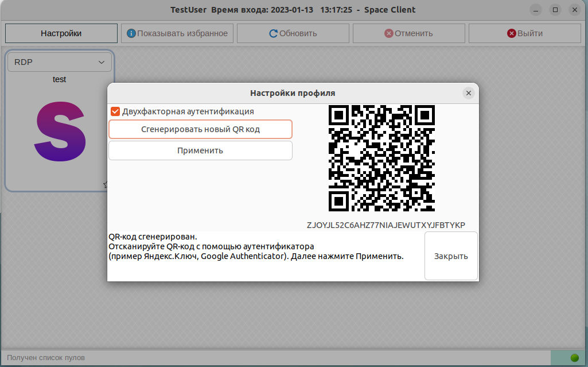Screen dimensions: 588x367
Task: Maximize the Space Client window
Action: point(555,10)
